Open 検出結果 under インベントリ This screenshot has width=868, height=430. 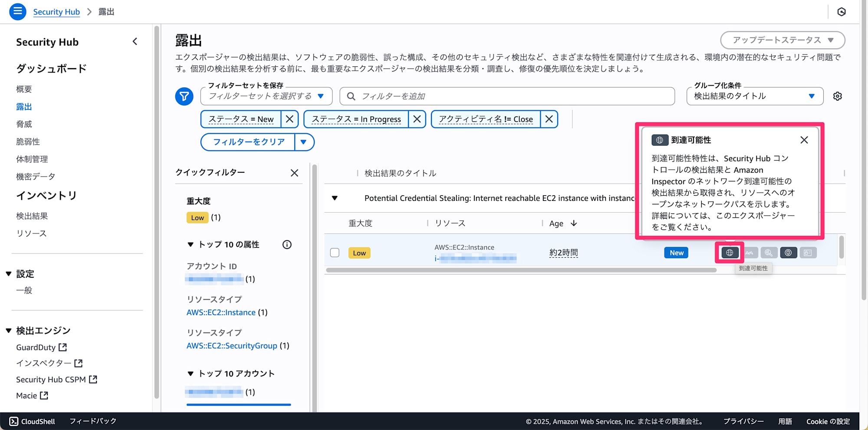tap(32, 216)
